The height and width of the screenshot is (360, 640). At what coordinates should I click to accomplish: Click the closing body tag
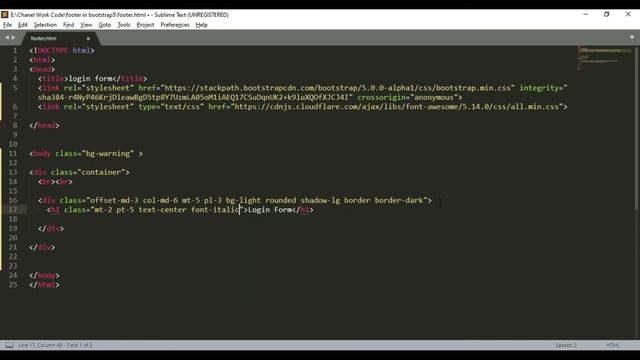(x=44, y=276)
